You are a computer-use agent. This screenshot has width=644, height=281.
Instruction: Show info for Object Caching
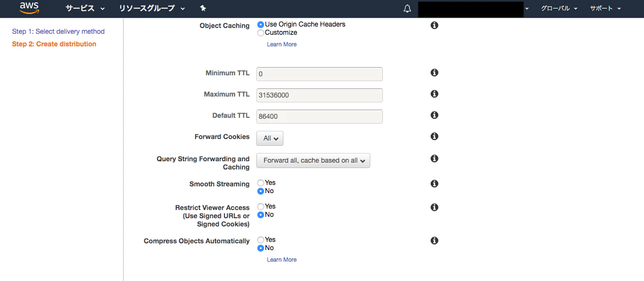tap(434, 25)
